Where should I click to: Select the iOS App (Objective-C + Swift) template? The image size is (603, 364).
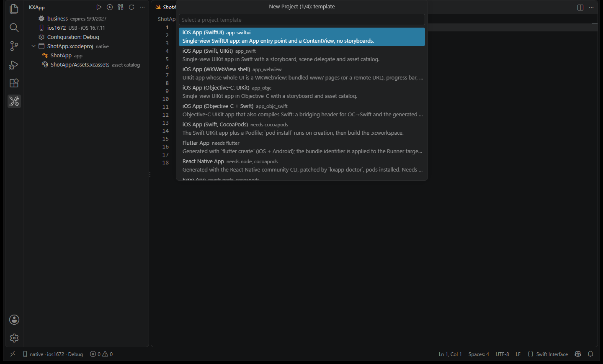(301, 110)
